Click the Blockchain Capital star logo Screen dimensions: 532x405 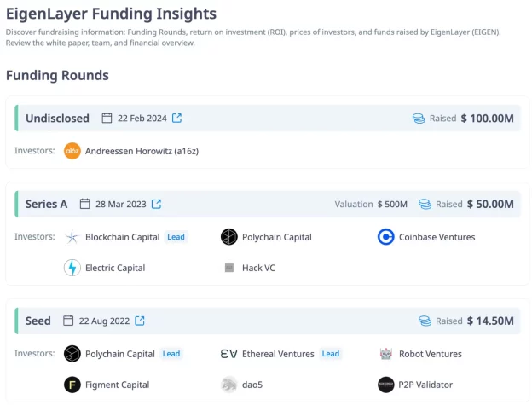[x=72, y=237]
